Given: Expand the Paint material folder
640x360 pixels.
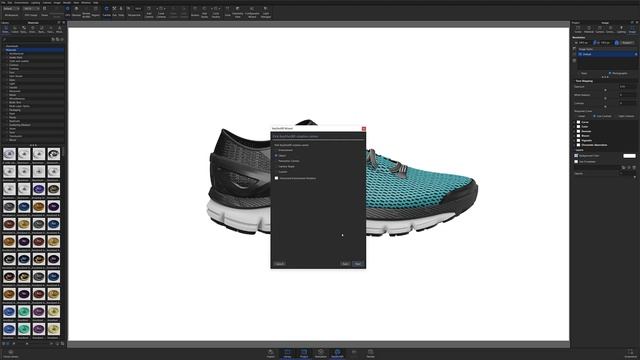Looking at the screenshot, I should pyautogui.click(x=12, y=113).
